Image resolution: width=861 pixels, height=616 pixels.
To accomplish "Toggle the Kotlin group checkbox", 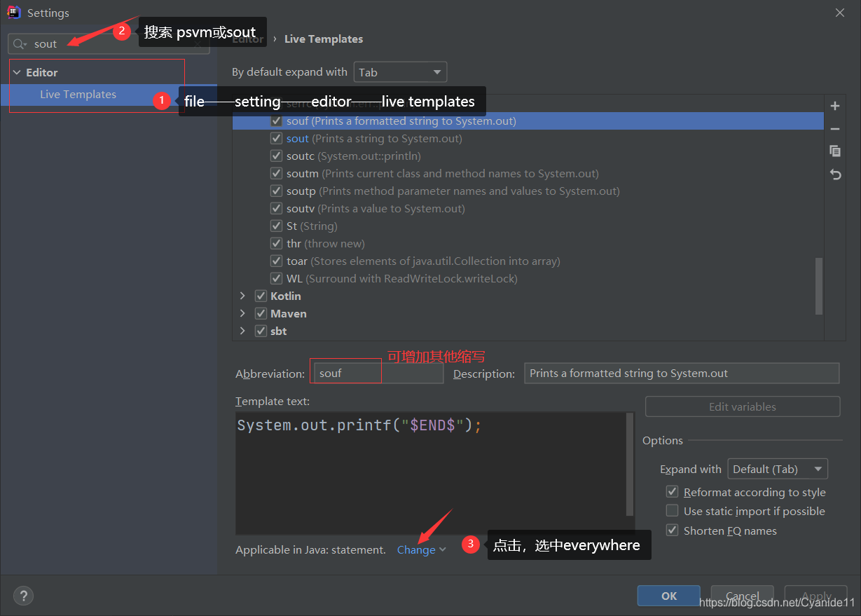I will click(x=261, y=296).
